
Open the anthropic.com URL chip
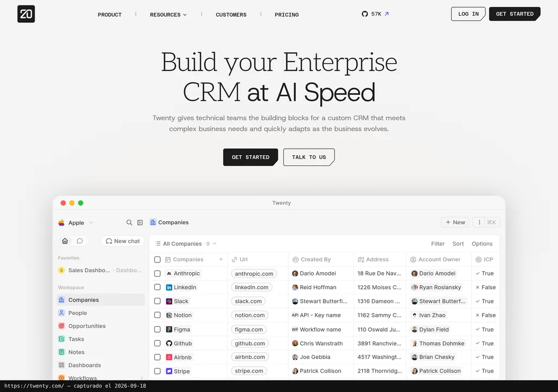(254, 273)
